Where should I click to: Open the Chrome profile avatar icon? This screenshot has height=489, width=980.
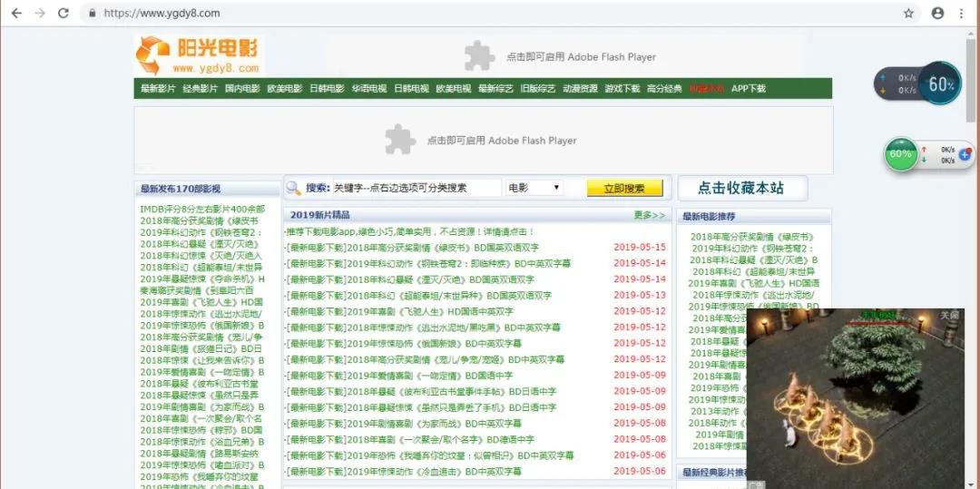click(937, 13)
